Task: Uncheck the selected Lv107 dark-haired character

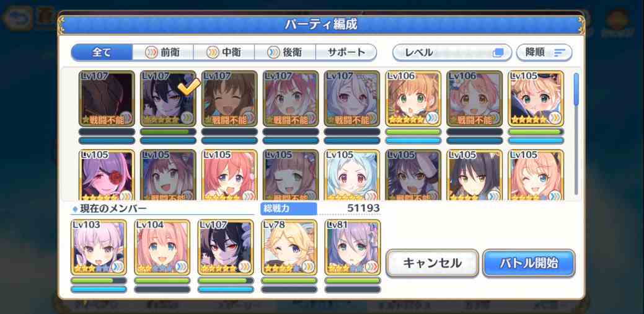Action: 168,99
